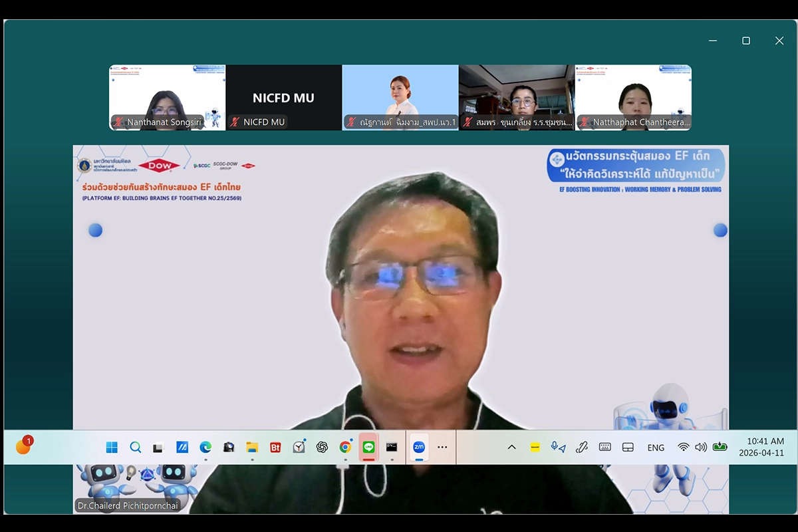
Task: Open Microsoft Edge from the taskbar
Action: coord(205,448)
